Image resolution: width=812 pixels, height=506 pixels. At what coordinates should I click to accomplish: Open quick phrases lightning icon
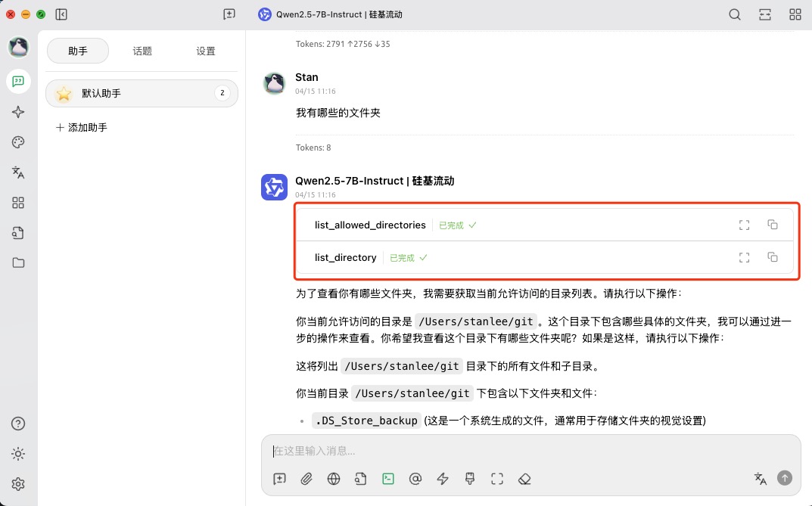coord(442,479)
